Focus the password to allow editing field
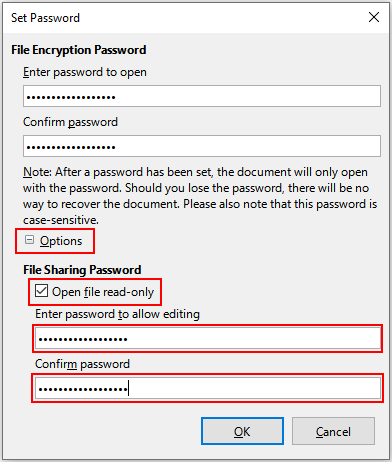 click(208, 338)
